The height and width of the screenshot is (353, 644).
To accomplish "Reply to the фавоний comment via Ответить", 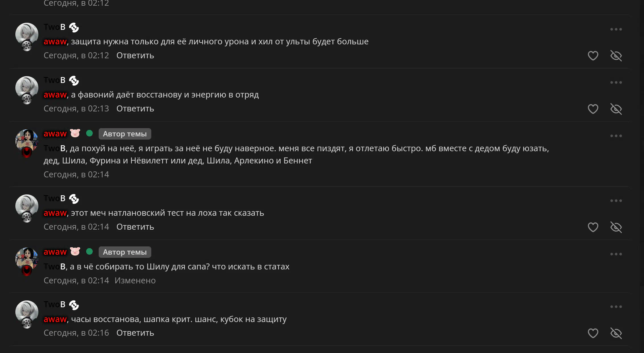I will coord(135,109).
